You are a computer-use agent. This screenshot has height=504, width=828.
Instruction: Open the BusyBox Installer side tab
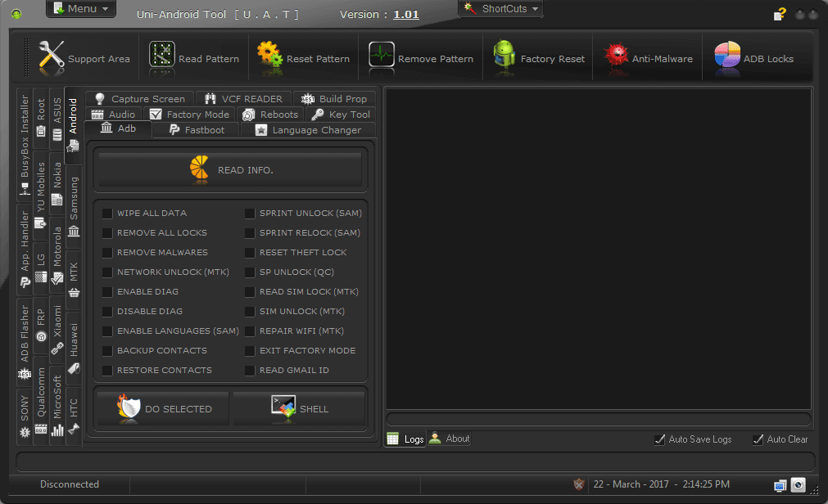(25, 145)
